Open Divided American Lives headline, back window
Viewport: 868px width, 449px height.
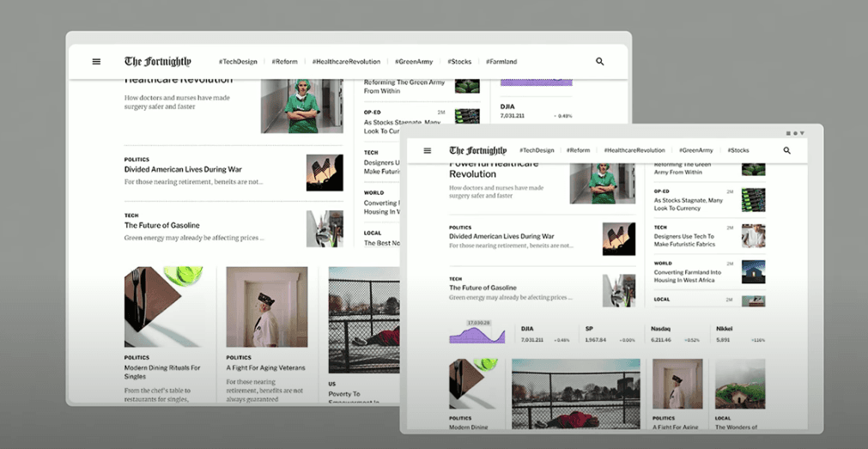point(183,169)
